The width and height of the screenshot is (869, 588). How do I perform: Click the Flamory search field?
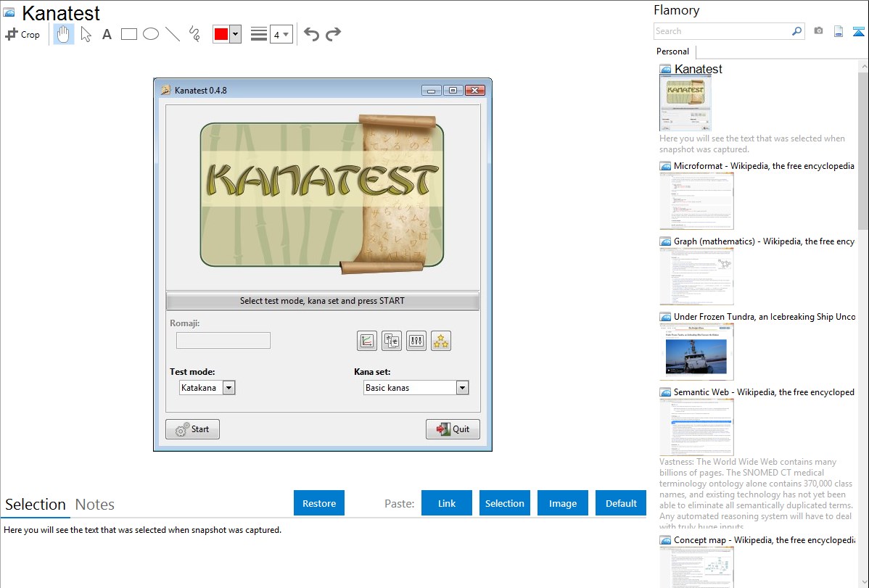pos(722,31)
